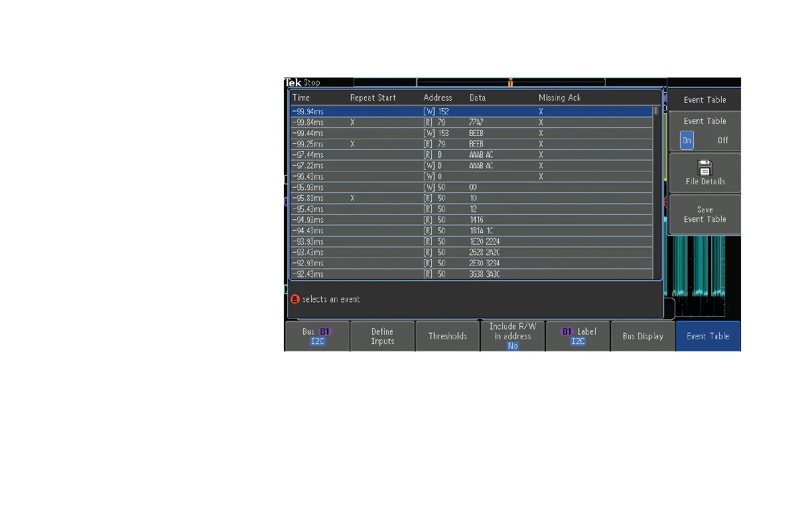Select event row at -99.25ms
Viewport: 812px width, 525px height.
[x=471, y=144]
